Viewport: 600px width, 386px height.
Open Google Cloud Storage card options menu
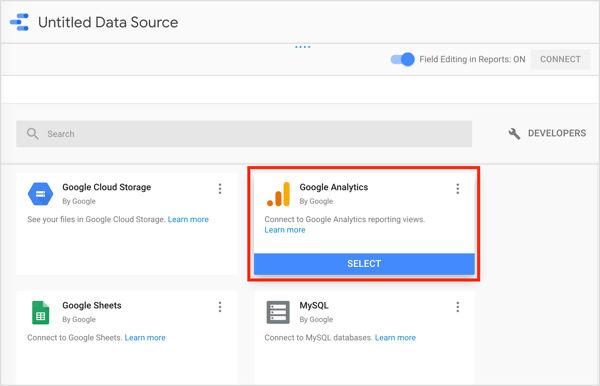(x=220, y=189)
